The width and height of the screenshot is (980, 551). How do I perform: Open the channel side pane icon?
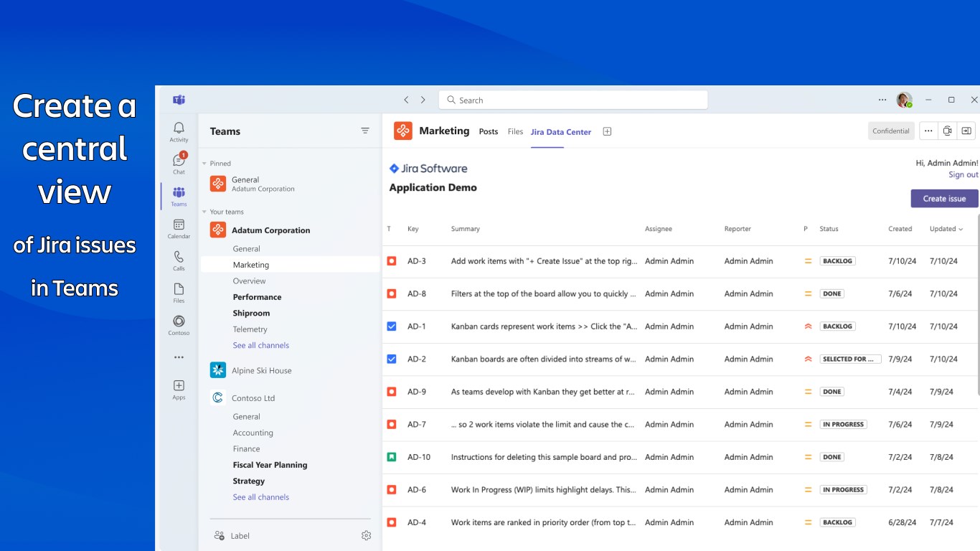[x=966, y=131]
